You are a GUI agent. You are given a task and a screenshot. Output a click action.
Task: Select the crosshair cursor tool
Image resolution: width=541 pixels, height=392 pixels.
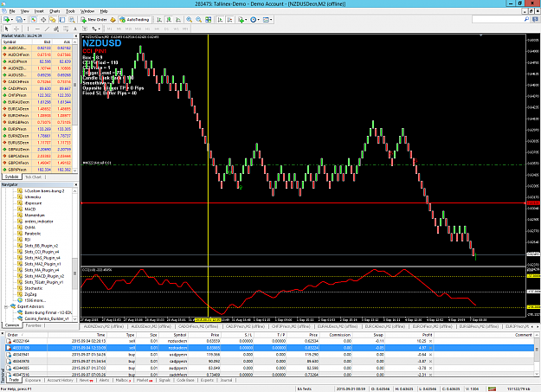[16, 29]
